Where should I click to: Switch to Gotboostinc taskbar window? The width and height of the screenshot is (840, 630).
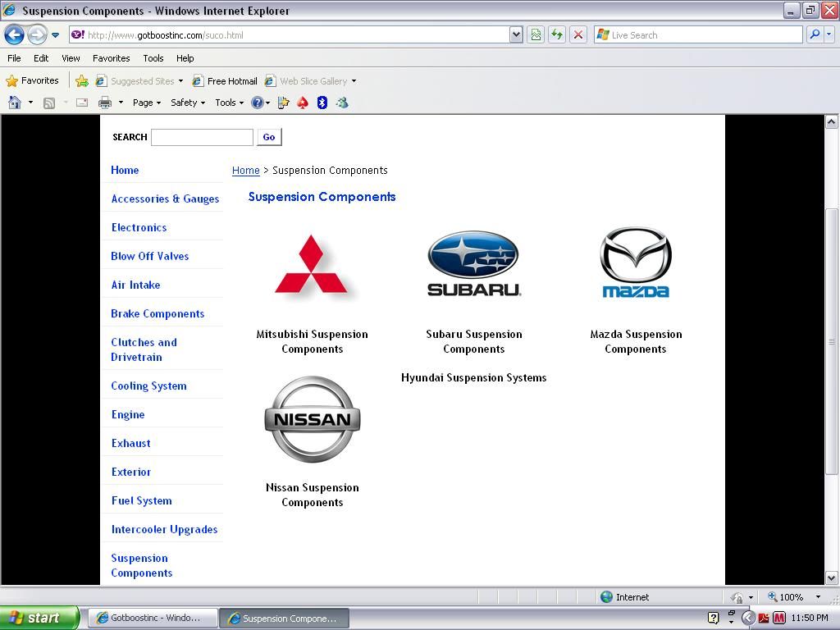pos(152,618)
